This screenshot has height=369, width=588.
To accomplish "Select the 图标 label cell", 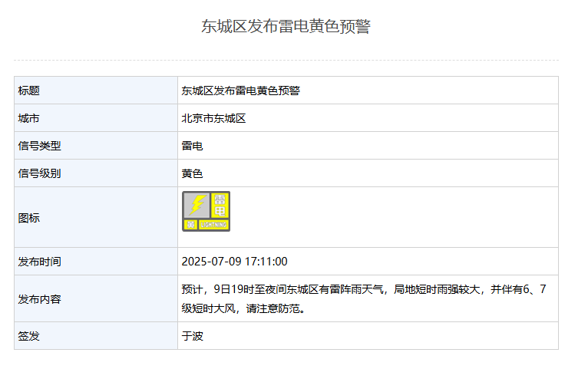I will point(96,217).
